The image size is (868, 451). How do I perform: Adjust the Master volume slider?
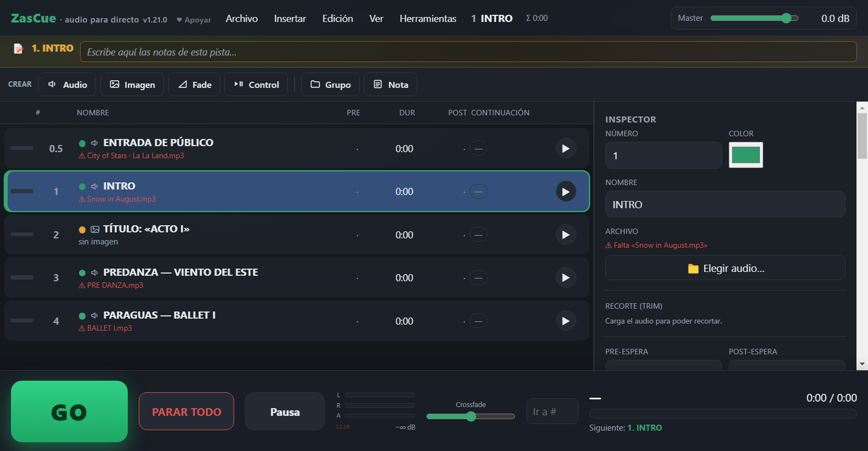(x=754, y=18)
